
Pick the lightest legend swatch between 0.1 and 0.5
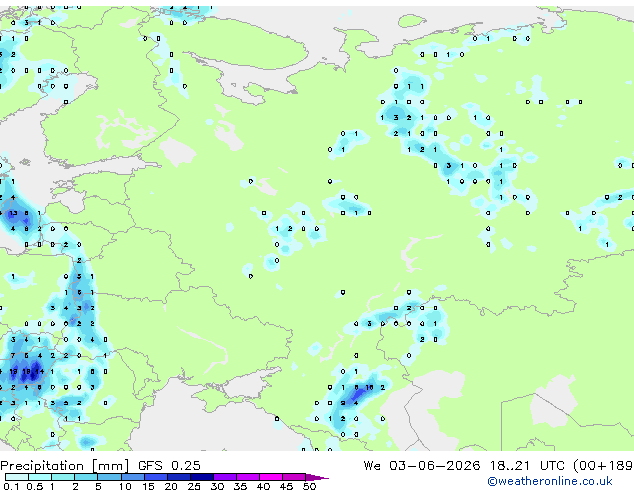[17, 477]
